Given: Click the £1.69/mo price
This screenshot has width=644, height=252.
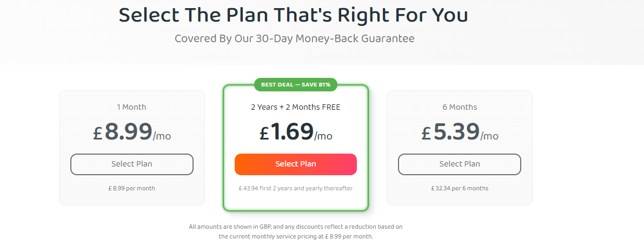Looking at the screenshot, I should coord(295,132).
